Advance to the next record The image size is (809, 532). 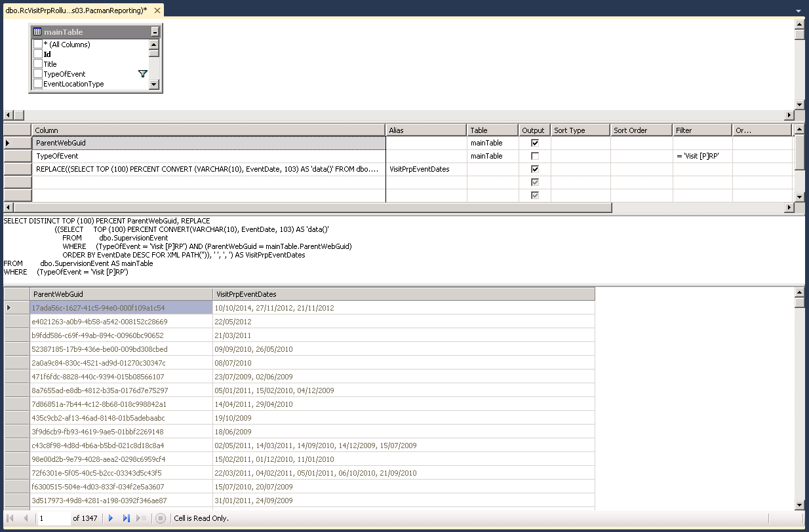pos(110,518)
